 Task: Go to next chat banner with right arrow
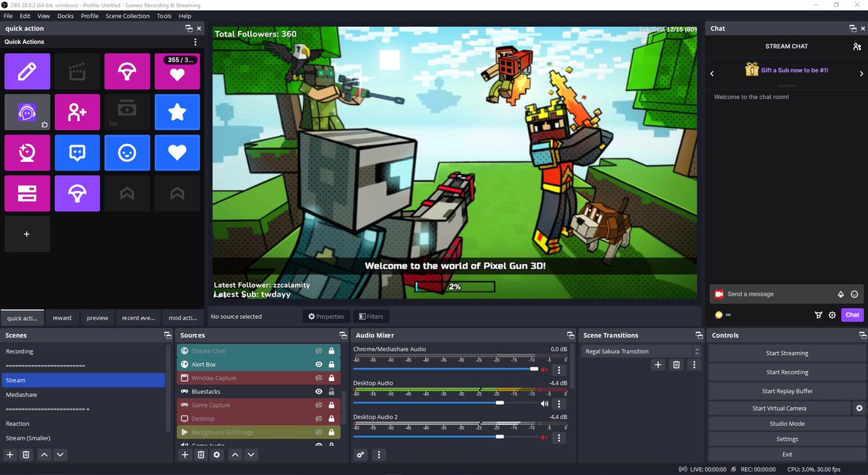coord(861,74)
